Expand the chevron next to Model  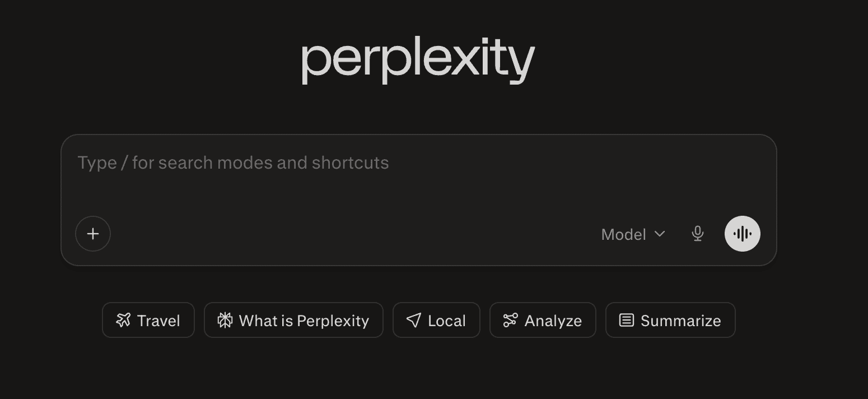tap(660, 234)
